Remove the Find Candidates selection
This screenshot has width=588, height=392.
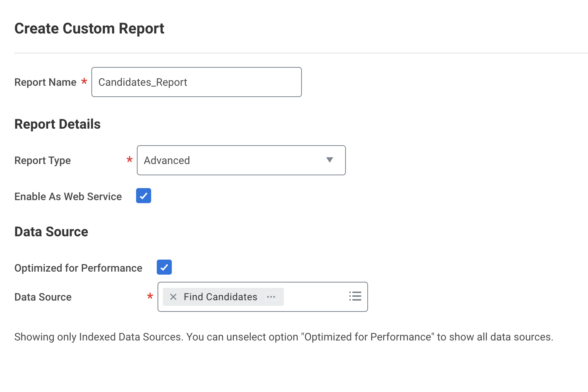click(173, 297)
